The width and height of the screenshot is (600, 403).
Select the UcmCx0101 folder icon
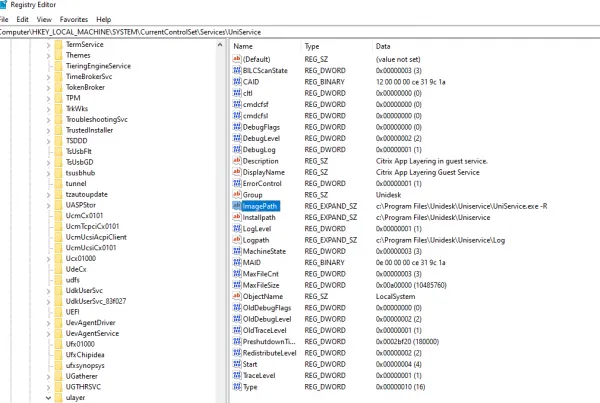(59, 215)
